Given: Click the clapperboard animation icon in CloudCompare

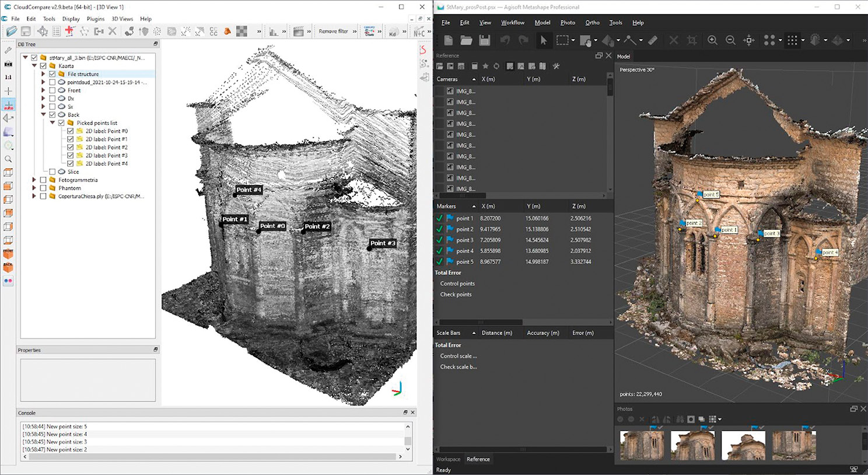Looking at the screenshot, I should tap(298, 32).
